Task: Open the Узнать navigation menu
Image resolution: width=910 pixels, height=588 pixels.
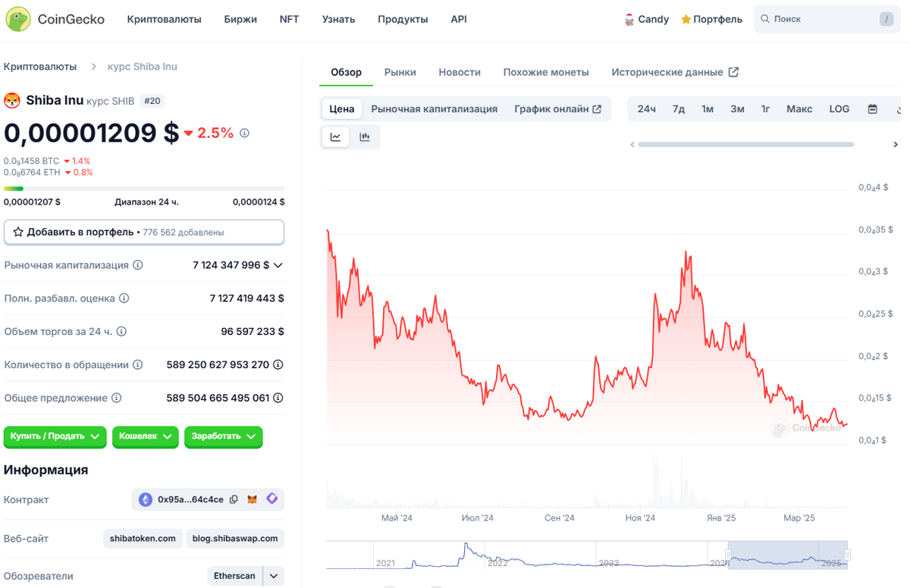Action: click(x=338, y=20)
